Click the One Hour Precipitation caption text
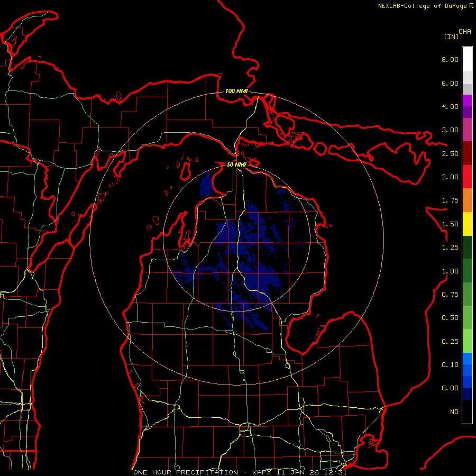 click(x=186, y=472)
